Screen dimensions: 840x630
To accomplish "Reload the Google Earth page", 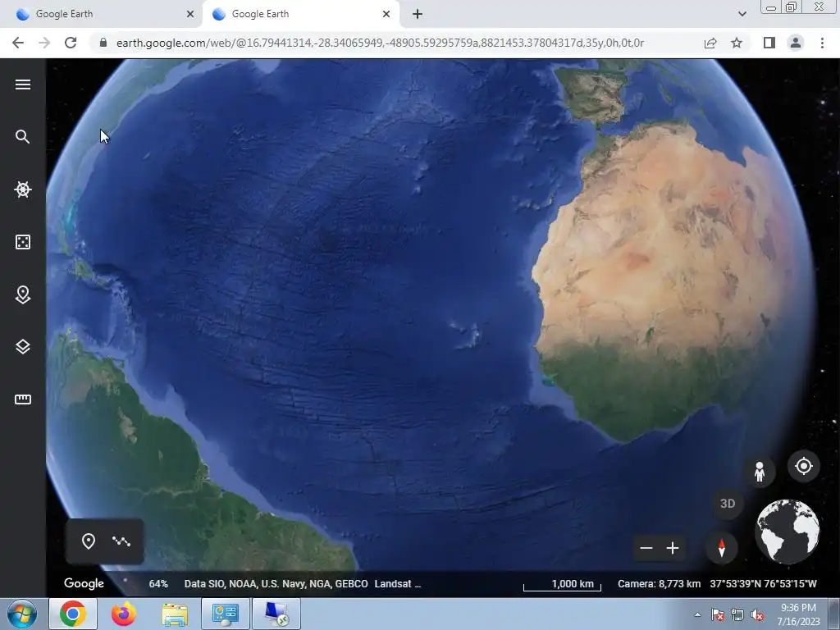I will coord(71,43).
